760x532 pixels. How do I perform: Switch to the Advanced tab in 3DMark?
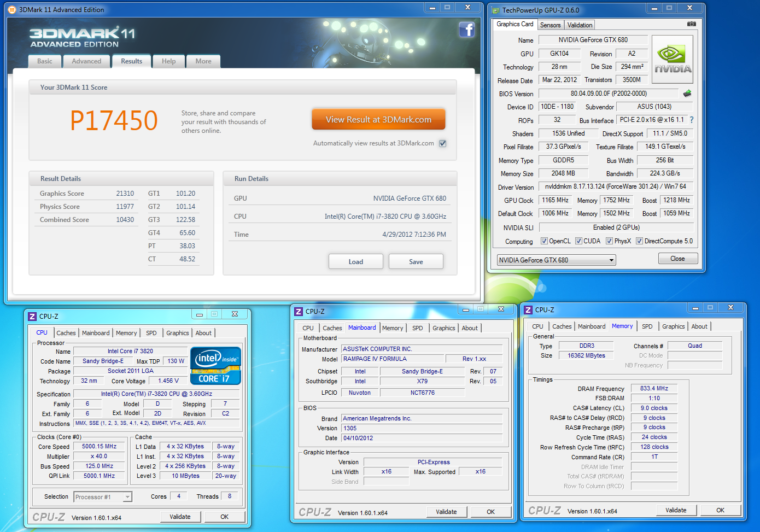pyautogui.click(x=86, y=61)
